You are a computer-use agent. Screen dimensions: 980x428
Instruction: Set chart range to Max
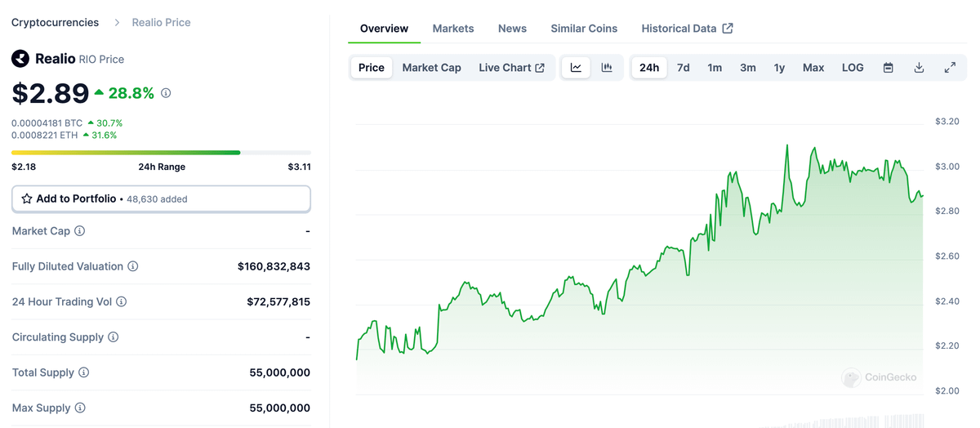(x=813, y=68)
